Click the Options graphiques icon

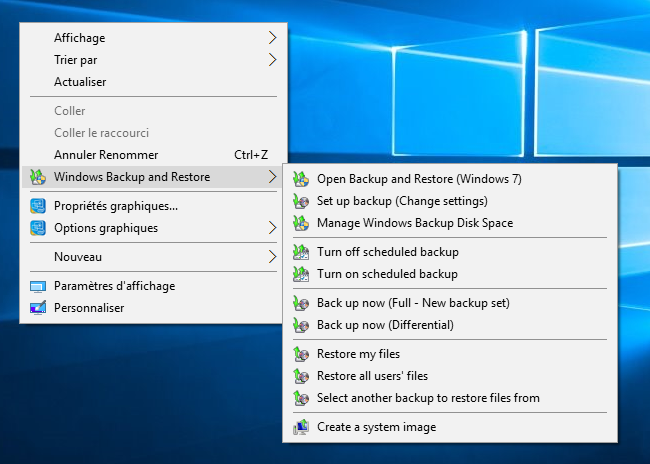pyautogui.click(x=38, y=228)
